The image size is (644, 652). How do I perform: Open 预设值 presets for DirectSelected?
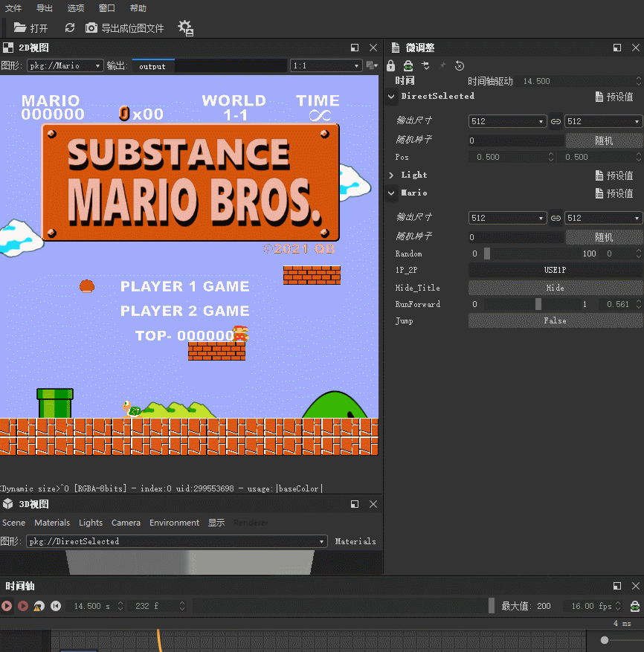pyautogui.click(x=614, y=97)
